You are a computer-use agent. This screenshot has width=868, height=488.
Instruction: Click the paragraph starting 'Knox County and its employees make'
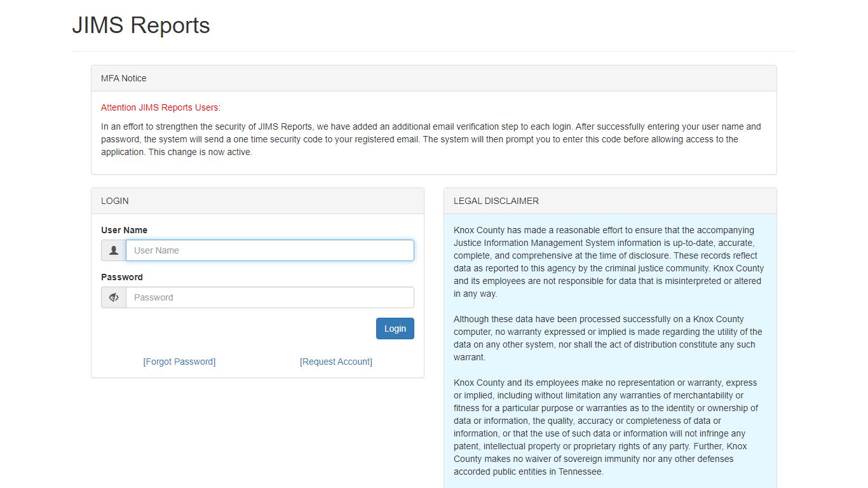tap(607, 427)
